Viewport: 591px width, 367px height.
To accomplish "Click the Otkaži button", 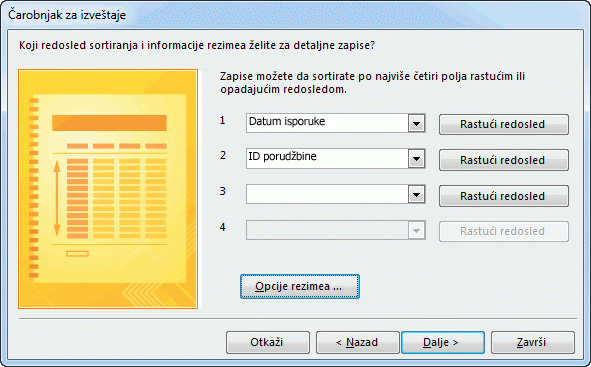I will tap(268, 342).
